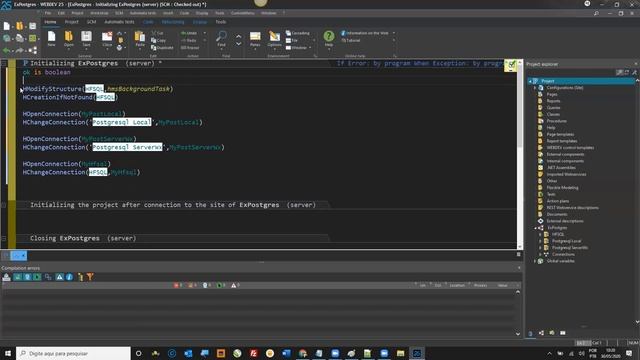The height and width of the screenshot is (360, 640).
Task: Click the pin icon in Project explorer header
Action: [x=634, y=72]
